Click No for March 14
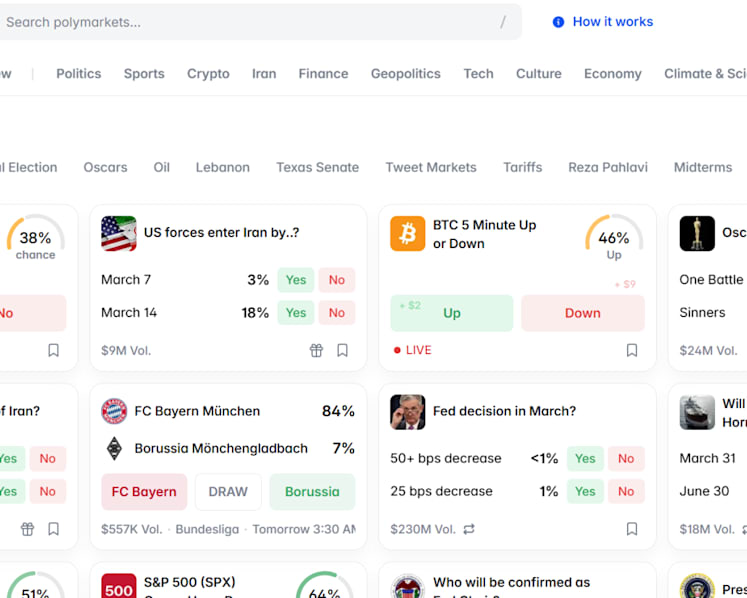The width and height of the screenshot is (747, 598). coord(337,313)
